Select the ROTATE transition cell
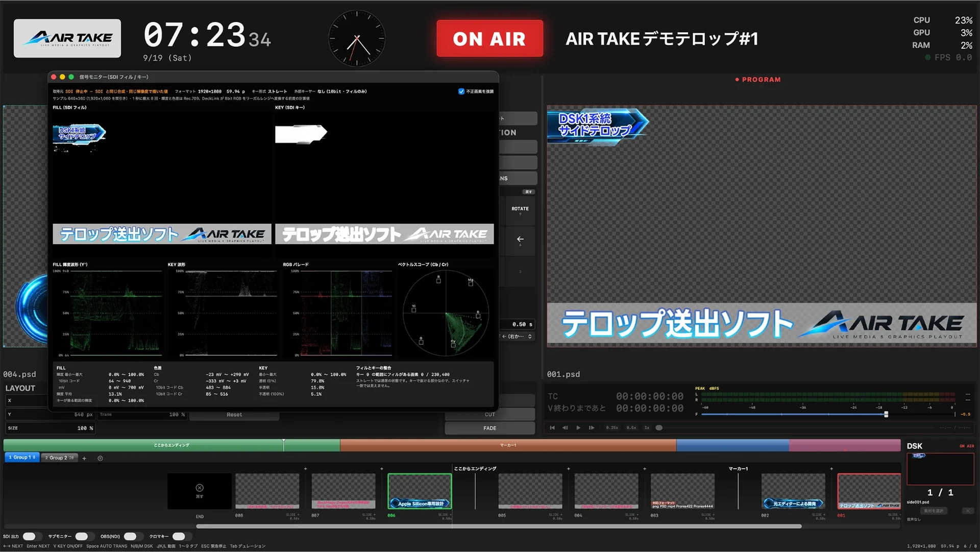The height and width of the screenshot is (552, 980). (x=520, y=210)
